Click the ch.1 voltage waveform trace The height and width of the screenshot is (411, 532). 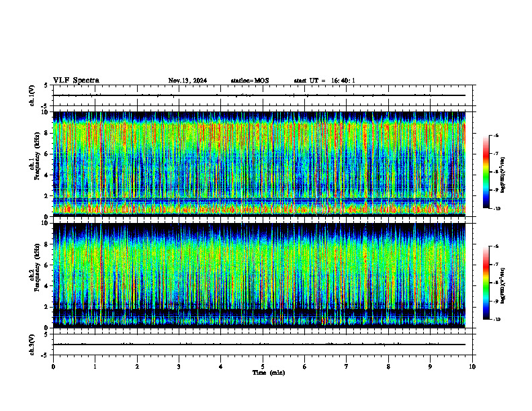click(259, 95)
